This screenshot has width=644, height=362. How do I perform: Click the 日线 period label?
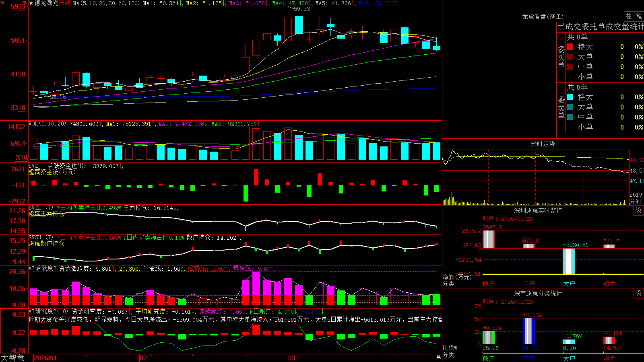(65, 3)
